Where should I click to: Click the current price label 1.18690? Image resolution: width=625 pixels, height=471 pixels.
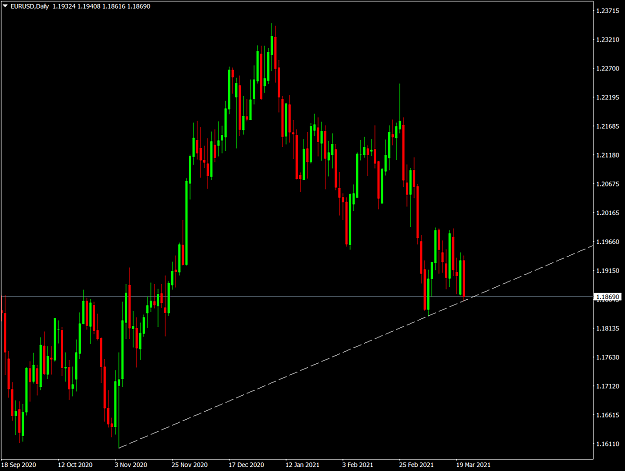pos(608,297)
